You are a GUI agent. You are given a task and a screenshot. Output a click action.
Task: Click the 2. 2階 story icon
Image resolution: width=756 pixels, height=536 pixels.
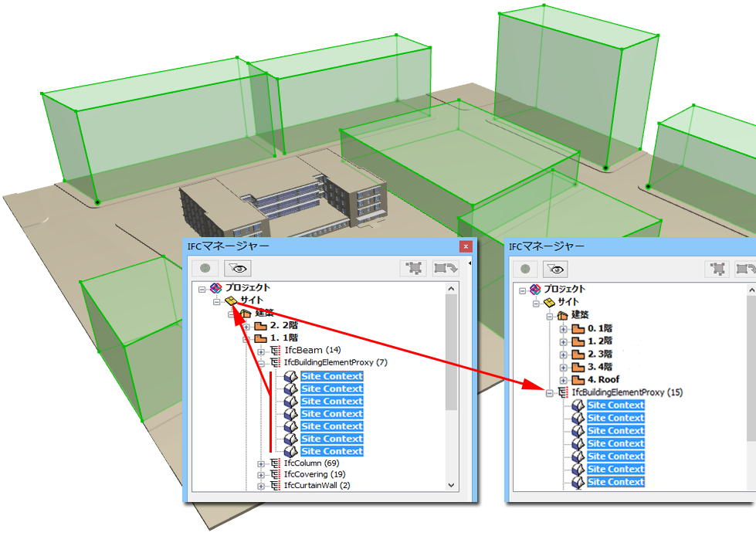click(260, 326)
